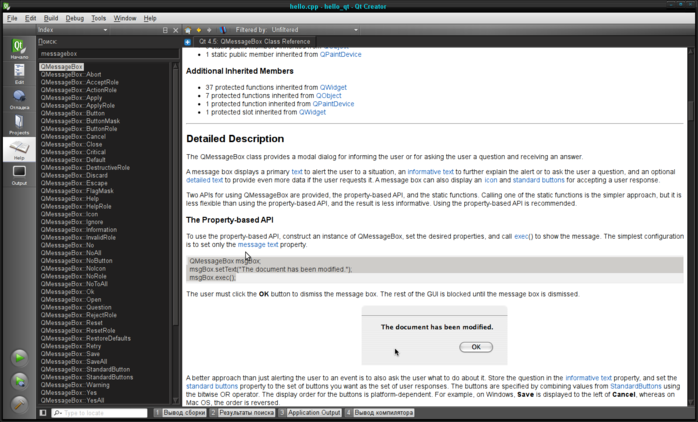Viewport: 698px width, 422px height.
Task: Open the 'Вывод компилятора' output pane
Action: tap(379, 413)
